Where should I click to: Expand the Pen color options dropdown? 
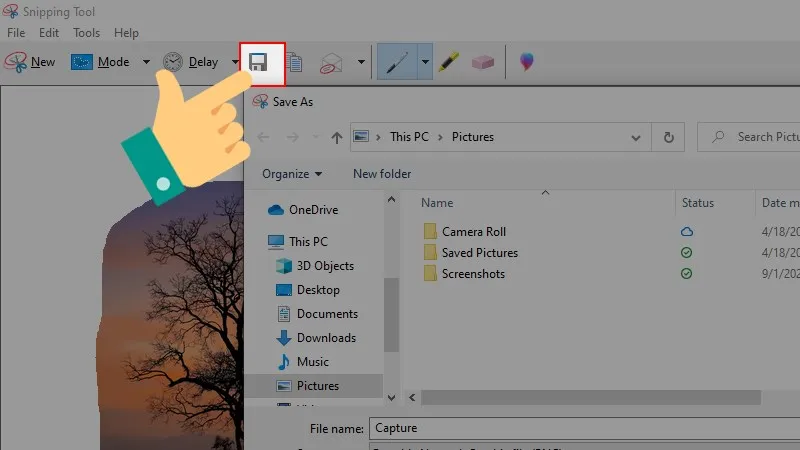[425, 62]
